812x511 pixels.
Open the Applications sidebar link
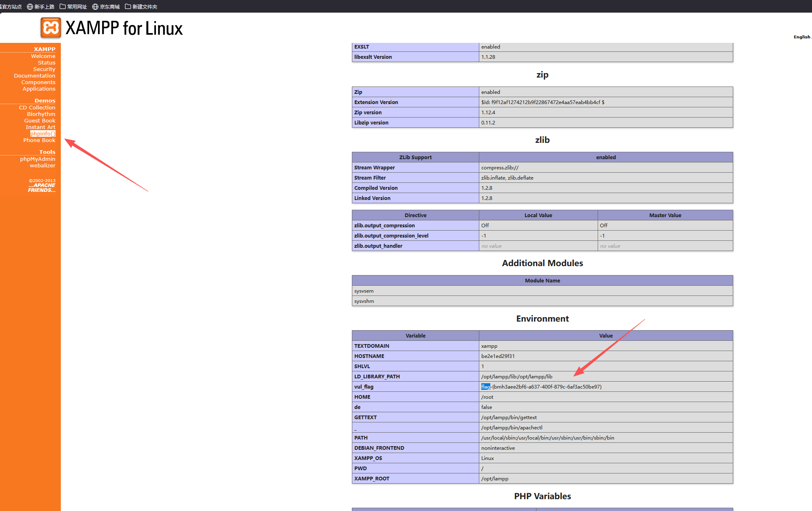[x=39, y=89]
